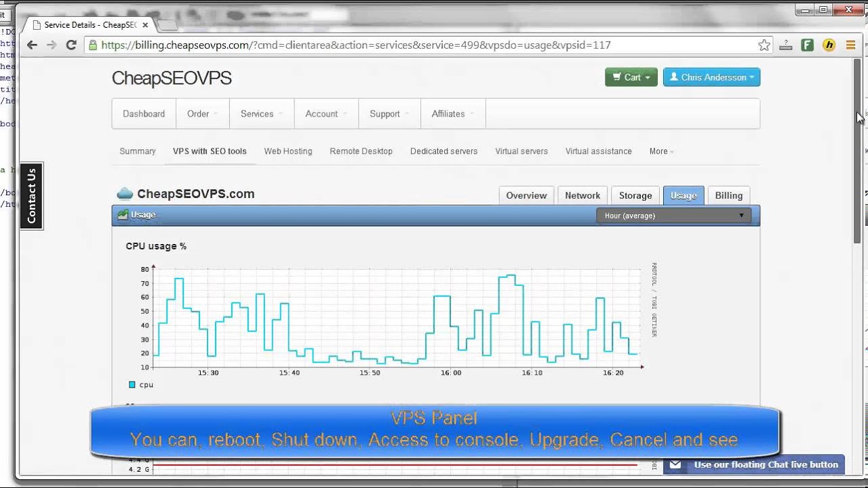Click the browser address bar URL
The height and width of the screenshot is (488, 868).
coord(356,45)
